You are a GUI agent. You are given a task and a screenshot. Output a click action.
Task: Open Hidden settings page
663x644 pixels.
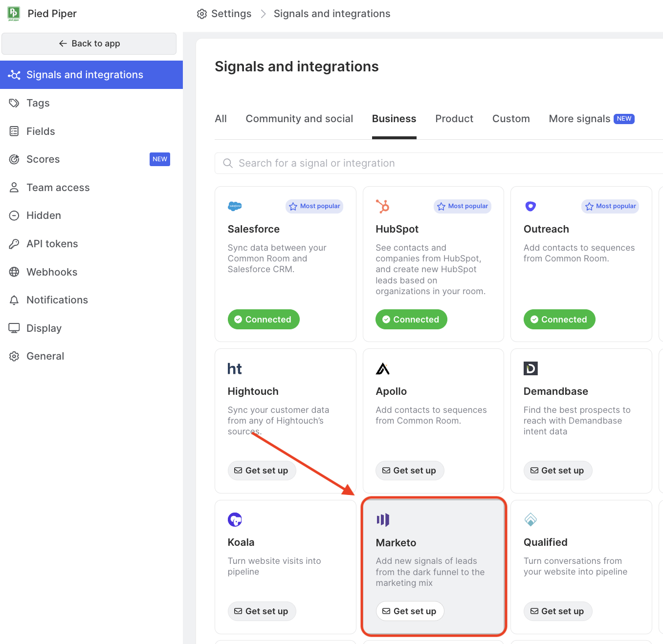tap(91, 215)
